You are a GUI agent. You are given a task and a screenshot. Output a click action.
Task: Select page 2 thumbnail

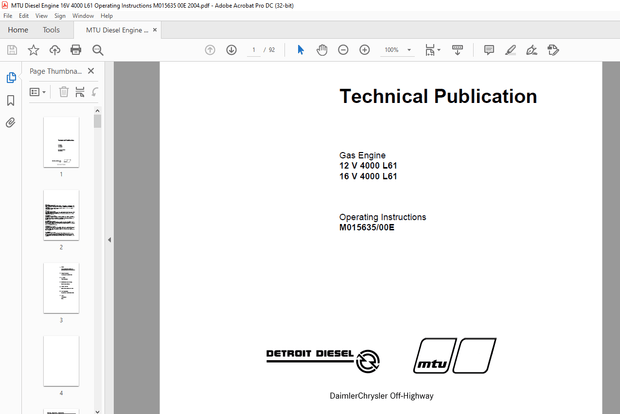click(61, 215)
